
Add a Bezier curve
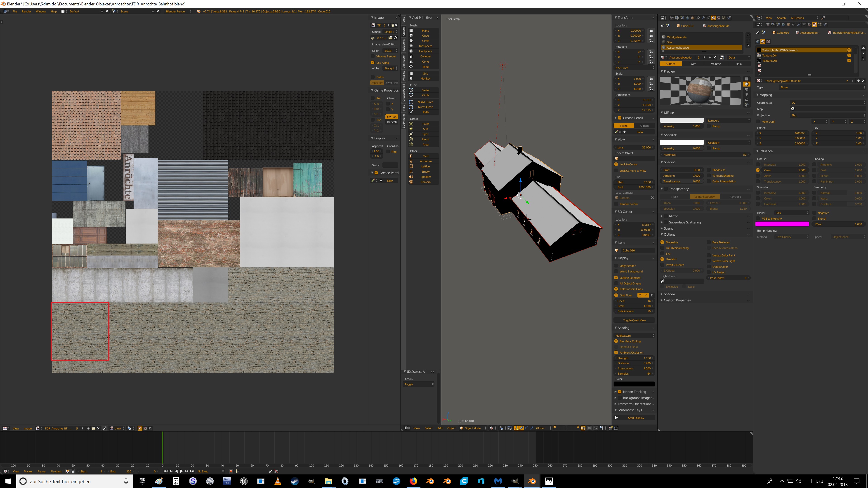pos(425,90)
